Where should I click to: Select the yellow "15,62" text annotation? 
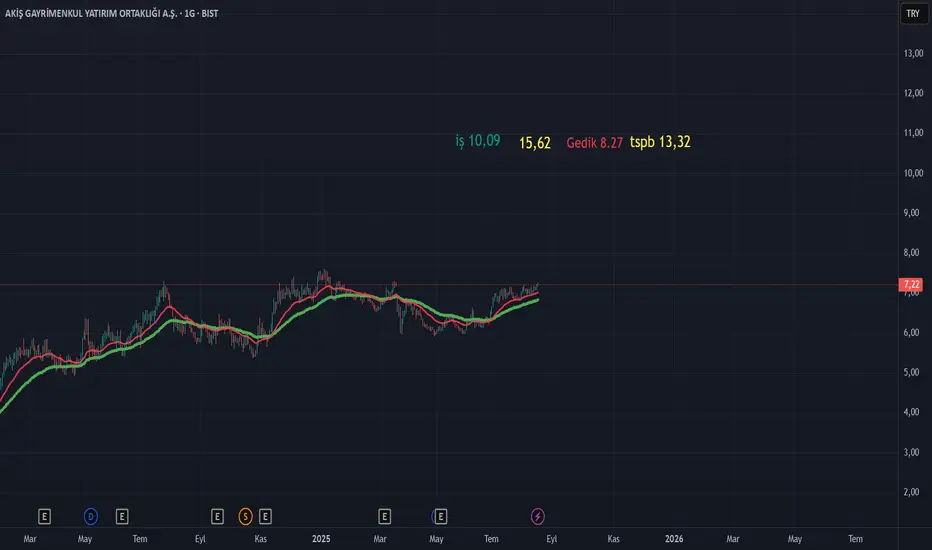pyautogui.click(x=535, y=143)
